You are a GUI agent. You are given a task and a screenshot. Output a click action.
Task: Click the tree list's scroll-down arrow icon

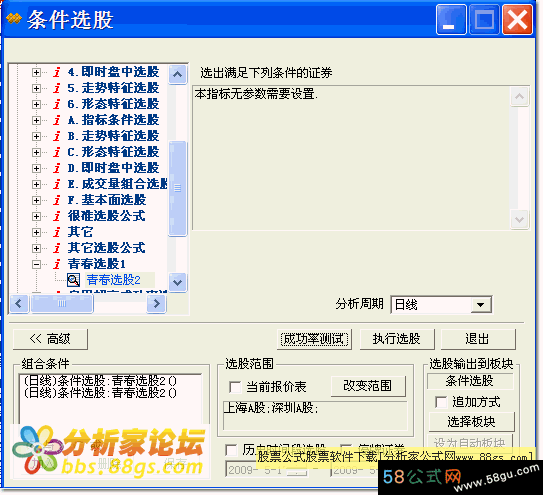tap(178, 282)
